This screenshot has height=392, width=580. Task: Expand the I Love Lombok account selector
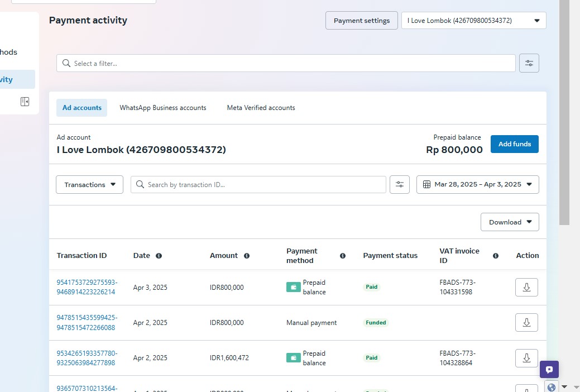pos(473,21)
